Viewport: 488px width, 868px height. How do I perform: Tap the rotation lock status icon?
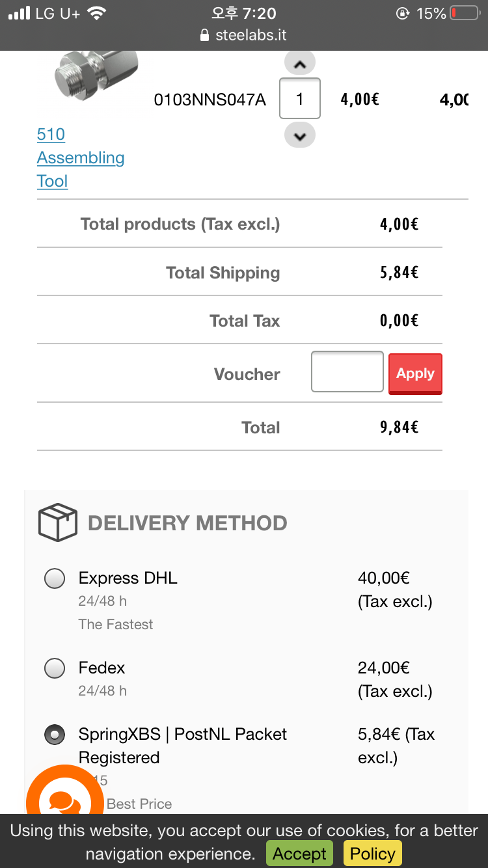(403, 13)
